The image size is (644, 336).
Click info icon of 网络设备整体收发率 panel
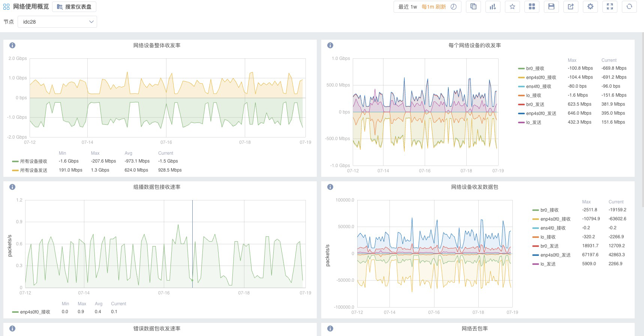pos(12,45)
